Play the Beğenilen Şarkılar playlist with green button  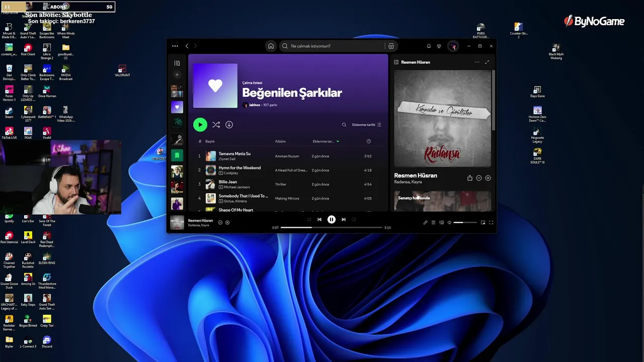pyautogui.click(x=200, y=125)
